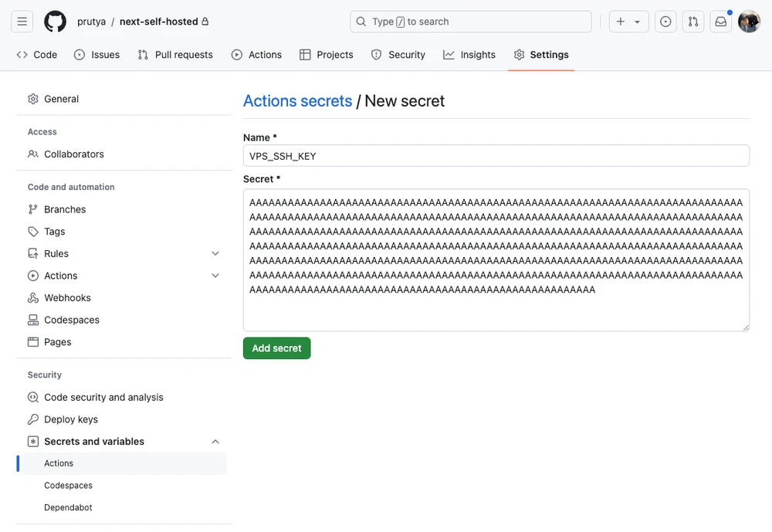The width and height of the screenshot is (772, 532).
Task: Open Deploy keys settings page
Action: click(x=71, y=419)
